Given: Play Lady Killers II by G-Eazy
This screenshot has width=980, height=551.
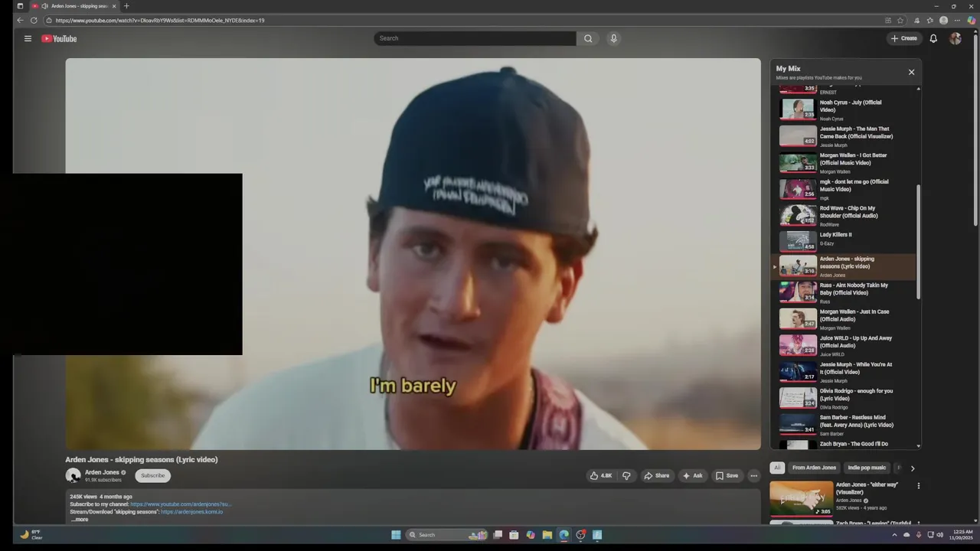Looking at the screenshot, I should point(842,241).
